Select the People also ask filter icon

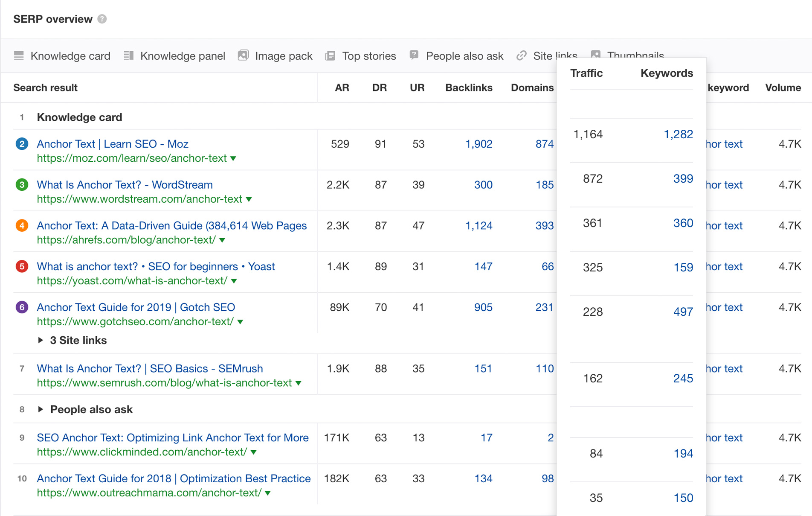pos(413,55)
